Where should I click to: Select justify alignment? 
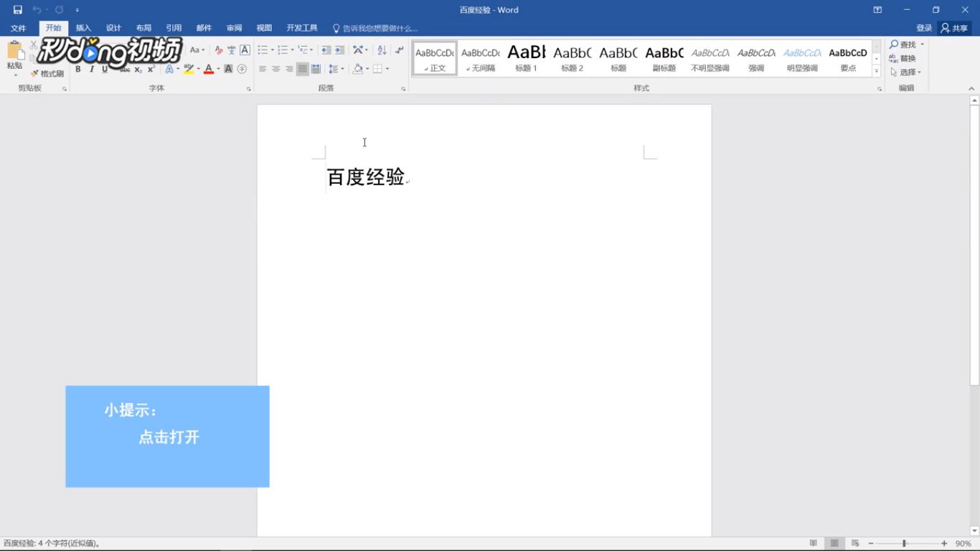point(303,70)
